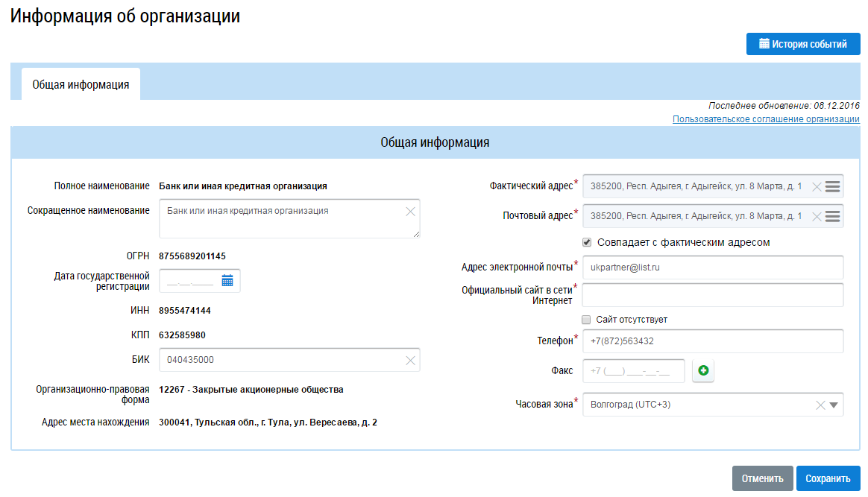This screenshot has height=497, width=868.
Task: Open actual address menu (three lines icon)
Action: 833,186
